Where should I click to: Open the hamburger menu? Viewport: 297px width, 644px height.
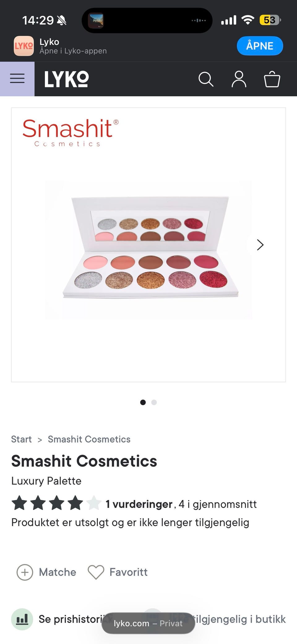pyautogui.click(x=17, y=79)
